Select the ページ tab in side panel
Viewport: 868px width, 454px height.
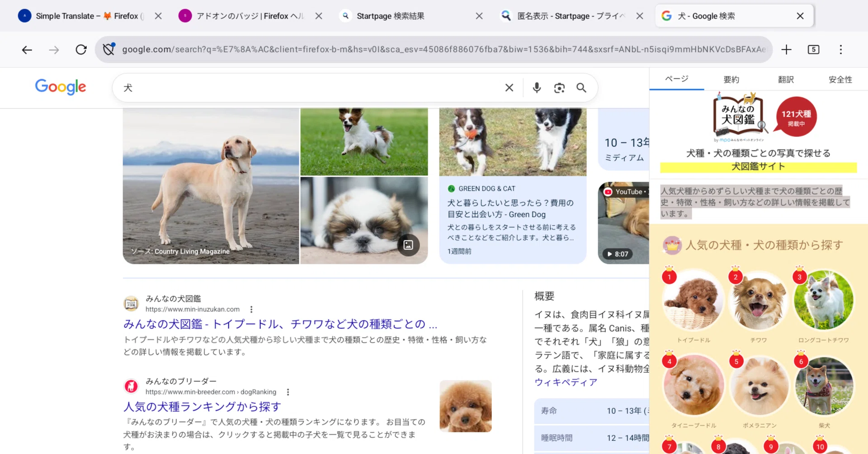click(677, 79)
